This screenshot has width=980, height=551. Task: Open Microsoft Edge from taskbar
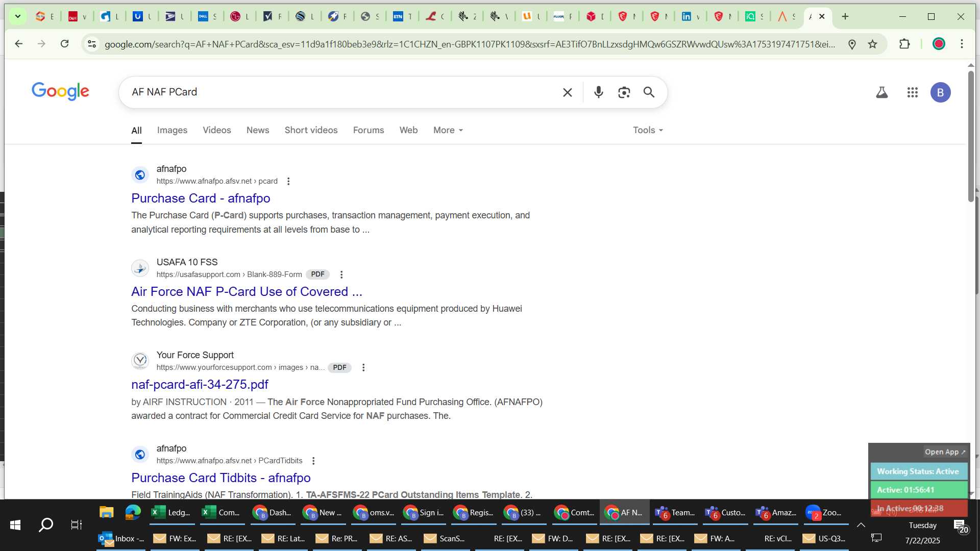[133, 512]
